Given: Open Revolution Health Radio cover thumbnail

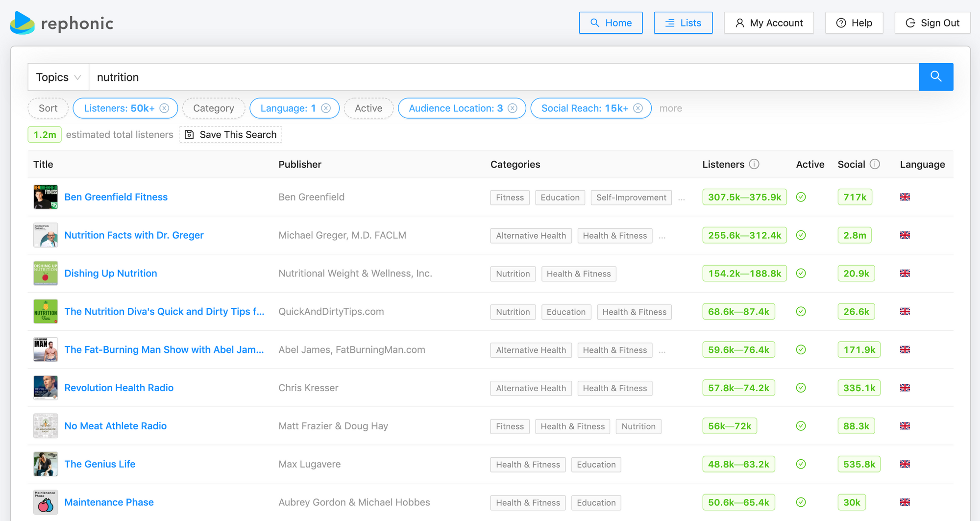Looking at the screenshot, I should coord(46,388).
